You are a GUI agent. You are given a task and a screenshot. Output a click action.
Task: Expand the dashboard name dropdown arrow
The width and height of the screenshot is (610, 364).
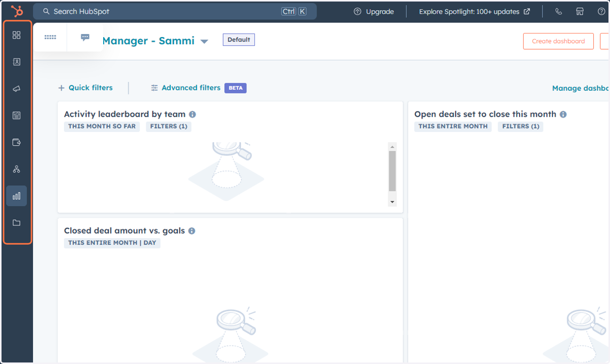click(x=204, y=42)
